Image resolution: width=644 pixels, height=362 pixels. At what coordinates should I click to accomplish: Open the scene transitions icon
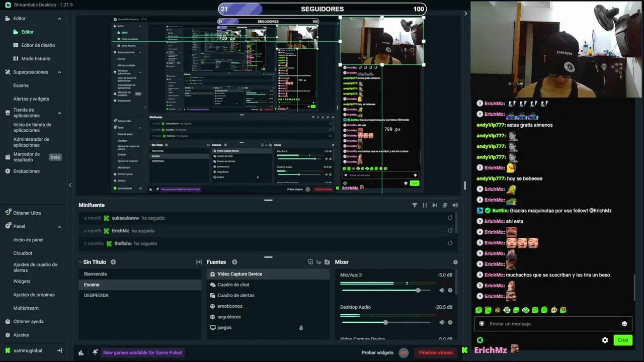pyautogui.click(x=199, y=262)
